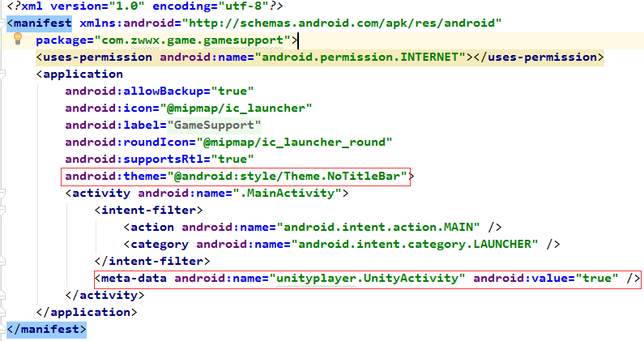The width and height of the screenshot is (644, 341).
Task: Click the unityplayer.UnityActivity meta-data name
Action: click(x=370, y=279)
